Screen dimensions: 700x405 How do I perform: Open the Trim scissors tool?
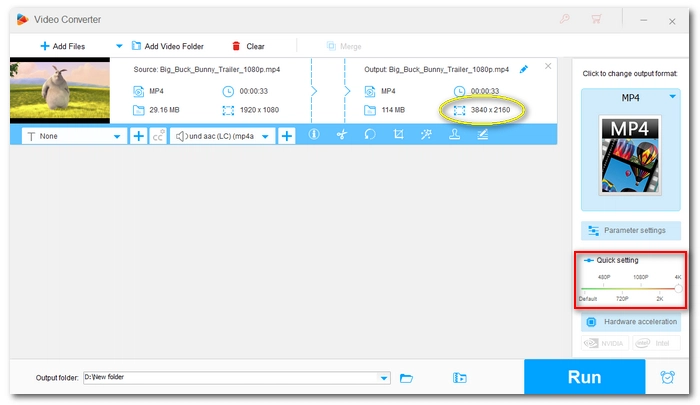click(342, 134)
